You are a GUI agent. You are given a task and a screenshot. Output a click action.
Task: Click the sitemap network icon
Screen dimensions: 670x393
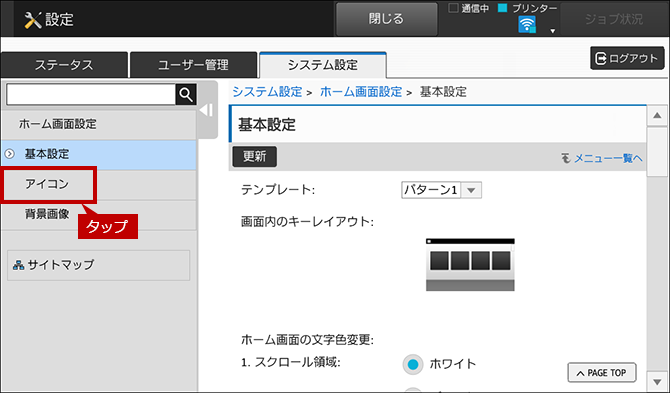pyautogui.click(x=18, y=265)
